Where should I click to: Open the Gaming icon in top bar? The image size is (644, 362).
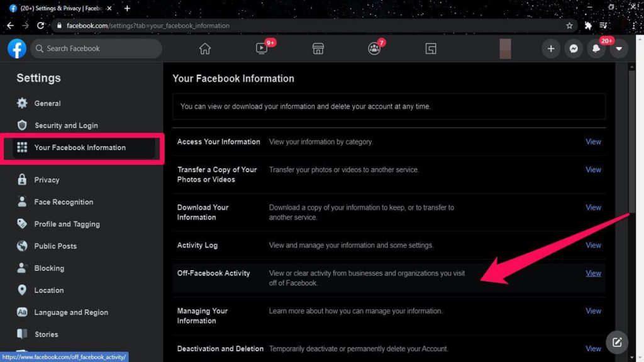point(431,48)
